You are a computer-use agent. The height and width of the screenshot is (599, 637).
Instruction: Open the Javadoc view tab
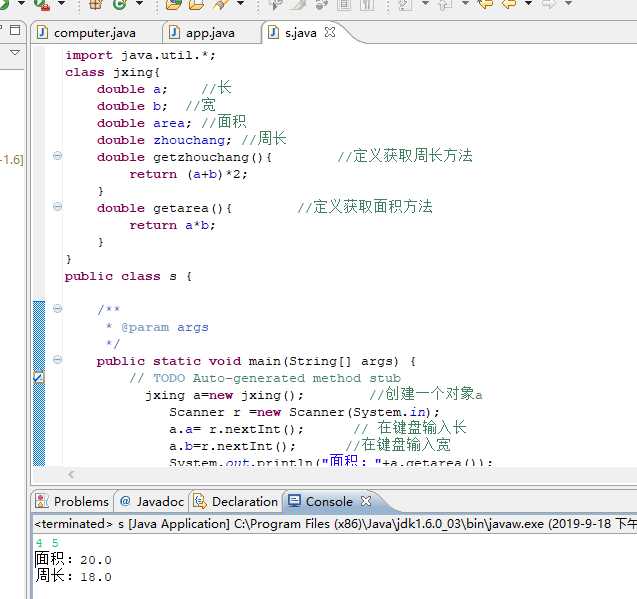click(x=152, y=501)
